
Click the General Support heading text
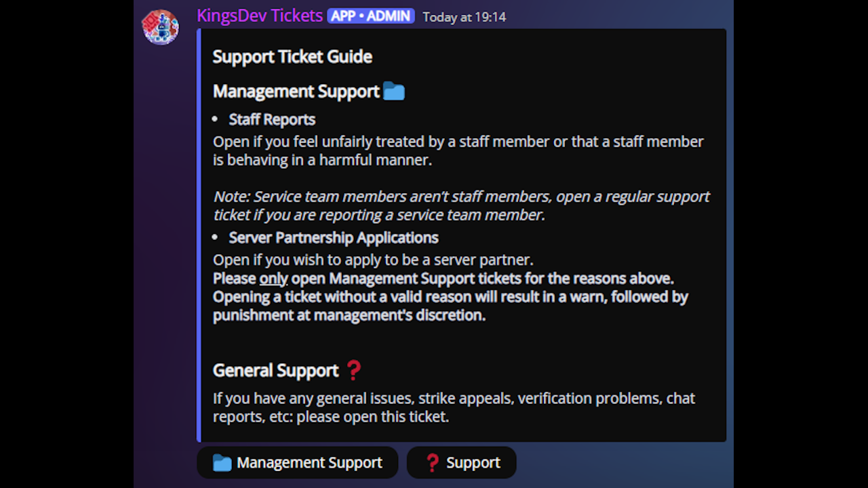[275, 370]
